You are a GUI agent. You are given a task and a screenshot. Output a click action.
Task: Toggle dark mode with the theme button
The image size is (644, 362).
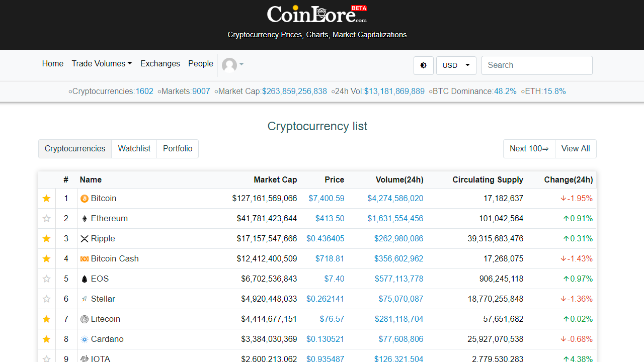[x=424, y=65]
